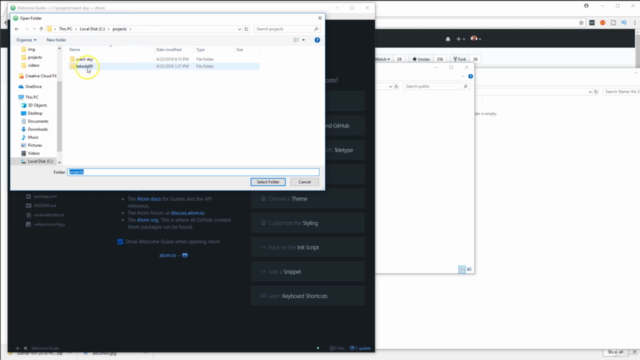Screen dimensions: 640x360
Task: Open the Organize menu
Action: 26,40
